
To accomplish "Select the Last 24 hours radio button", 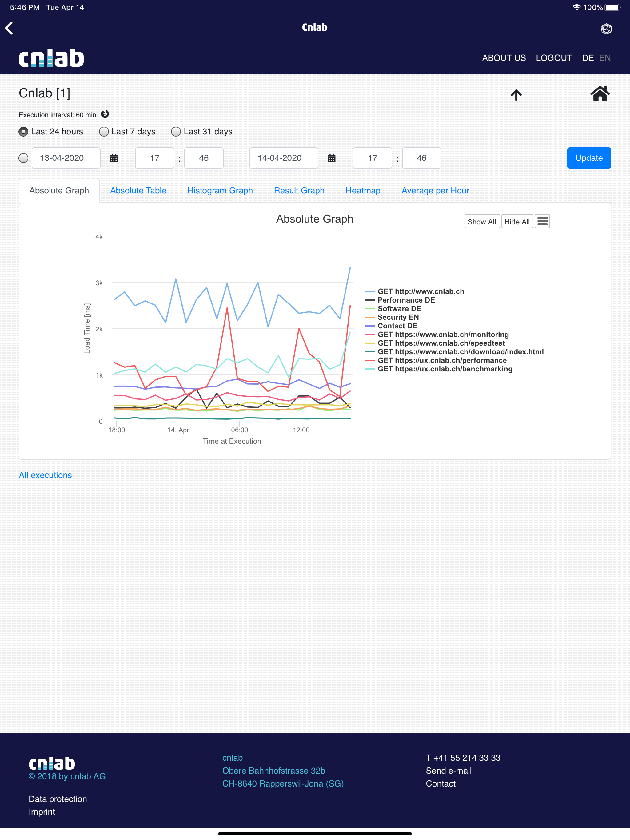I will [23, 131].
